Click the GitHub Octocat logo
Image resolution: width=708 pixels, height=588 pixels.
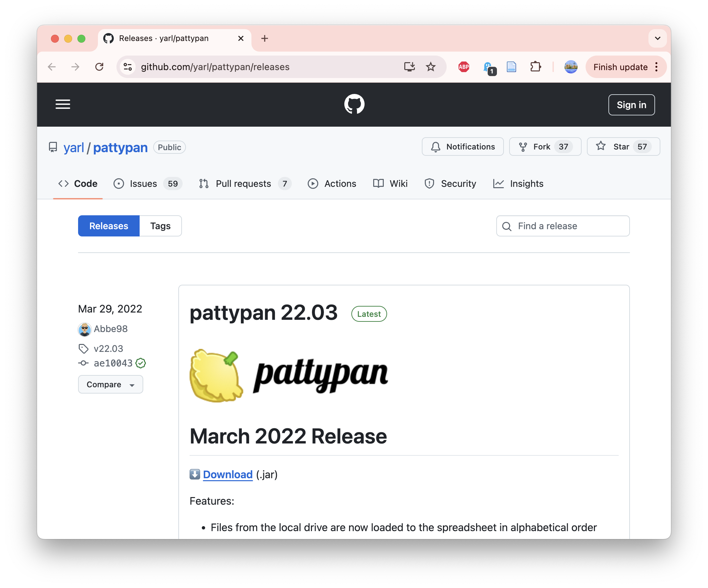354,104
